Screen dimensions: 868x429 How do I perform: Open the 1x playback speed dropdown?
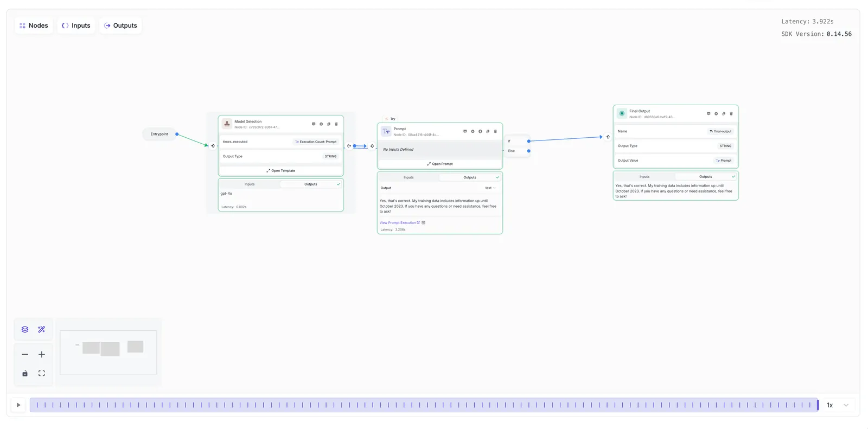(x=837, y=405)
